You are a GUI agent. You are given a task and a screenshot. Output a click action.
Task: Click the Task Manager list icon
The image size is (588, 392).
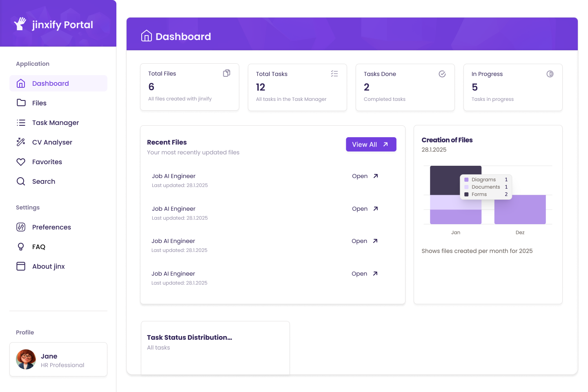coord(21,122)
